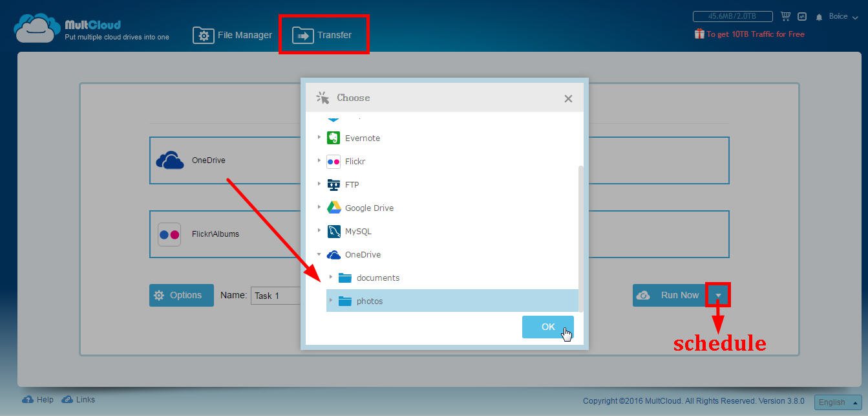The image size is (868, 416).
Task: Confirm selection with OK button
Action: [548, 327]
